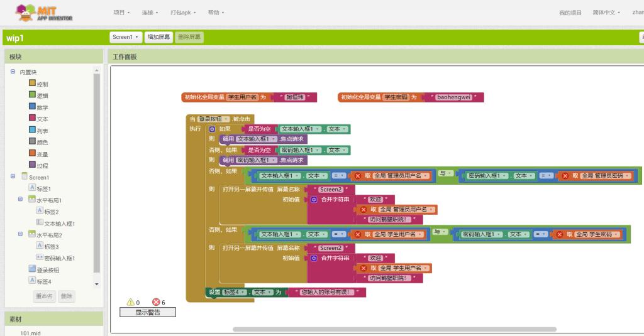Image resolution: width=644 pixels, height=336 pixels.
Task: Open the Screen1 screen selector dropdown
Action: point(125,37)
